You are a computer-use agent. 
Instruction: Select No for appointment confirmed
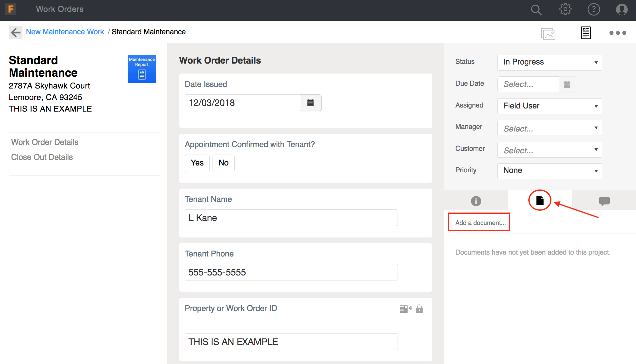tap(223, 163)
